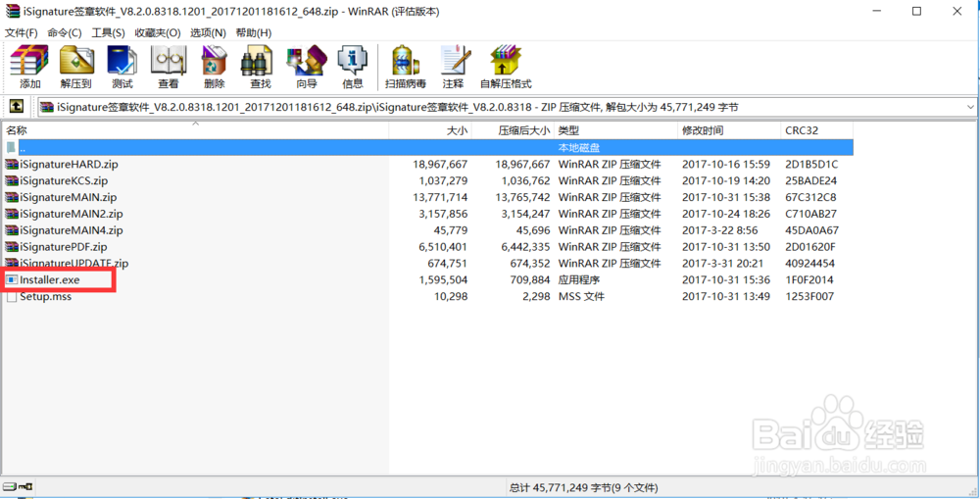The height and width of the screenshot is (499, 980).
Task: Click the iSignatureMAIN4.zip archive icon
Action: 11,230
